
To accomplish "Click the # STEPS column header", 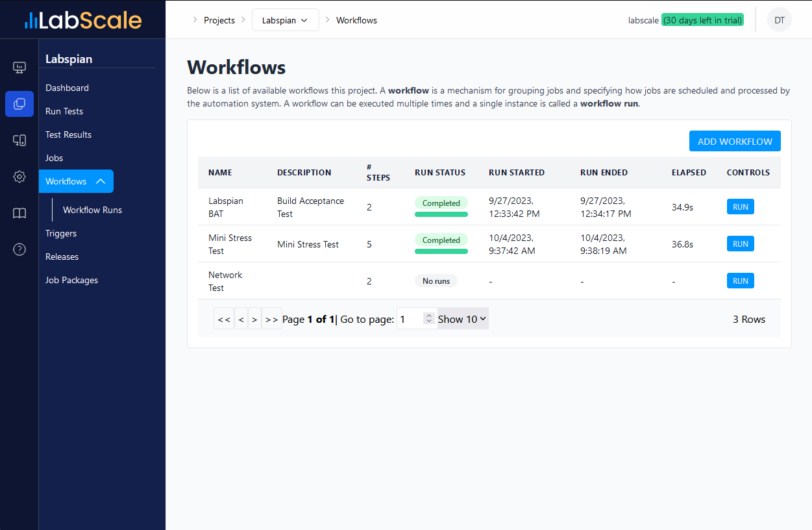I will point(378,172).
